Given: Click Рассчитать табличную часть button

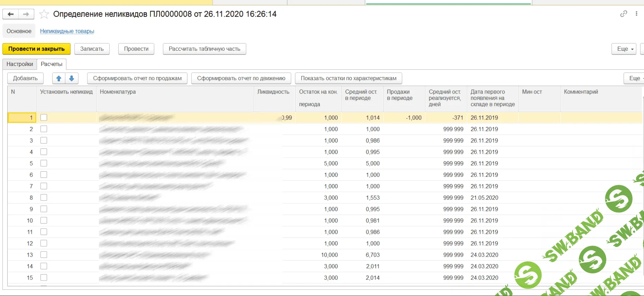Looking at the screenshot, I should pos(204,49).
